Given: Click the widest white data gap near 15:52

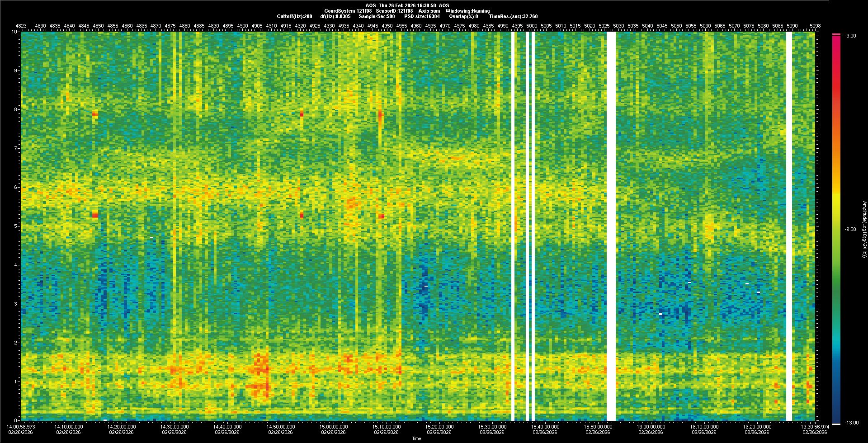Looking at the screenshot, I should (x=611, y=226).
